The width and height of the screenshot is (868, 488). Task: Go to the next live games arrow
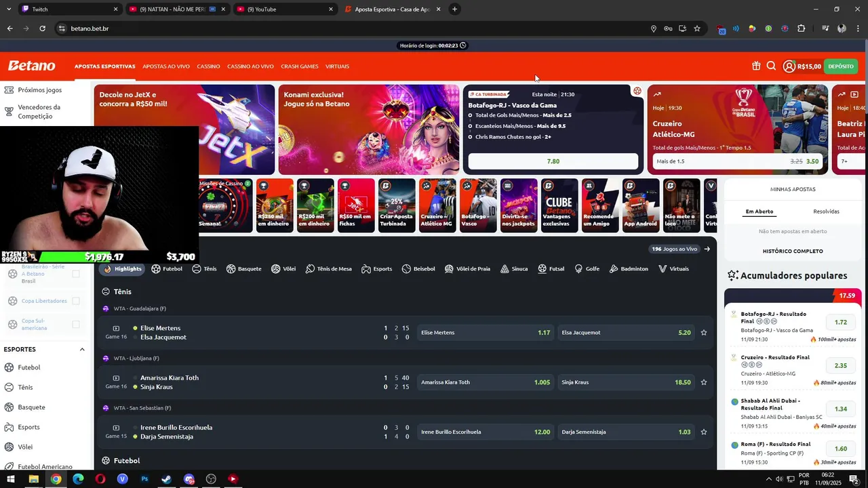(707, 249)
